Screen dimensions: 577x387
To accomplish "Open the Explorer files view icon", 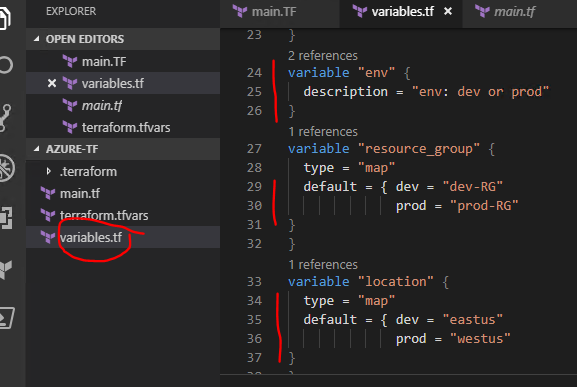I will [5, 18].
